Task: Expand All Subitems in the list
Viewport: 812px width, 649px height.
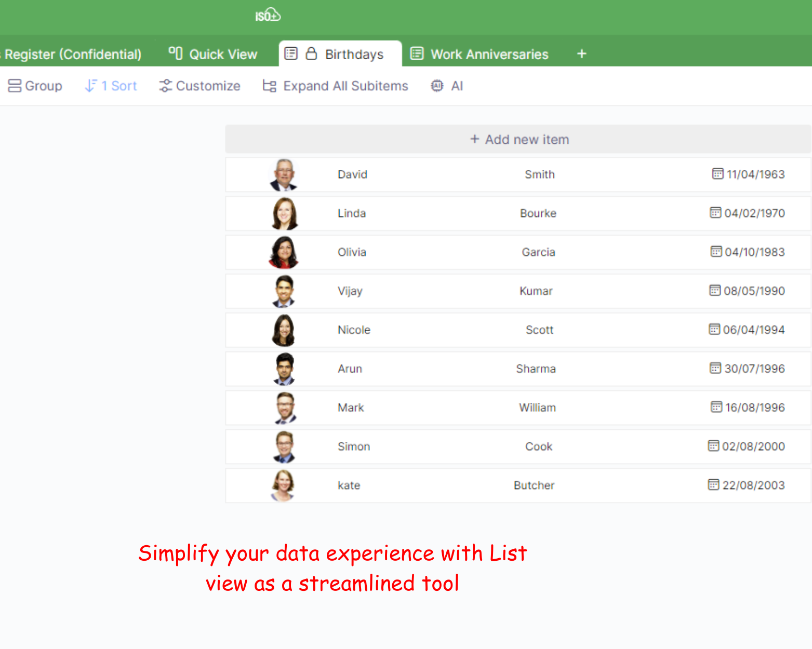Action: tap(336, 86)
